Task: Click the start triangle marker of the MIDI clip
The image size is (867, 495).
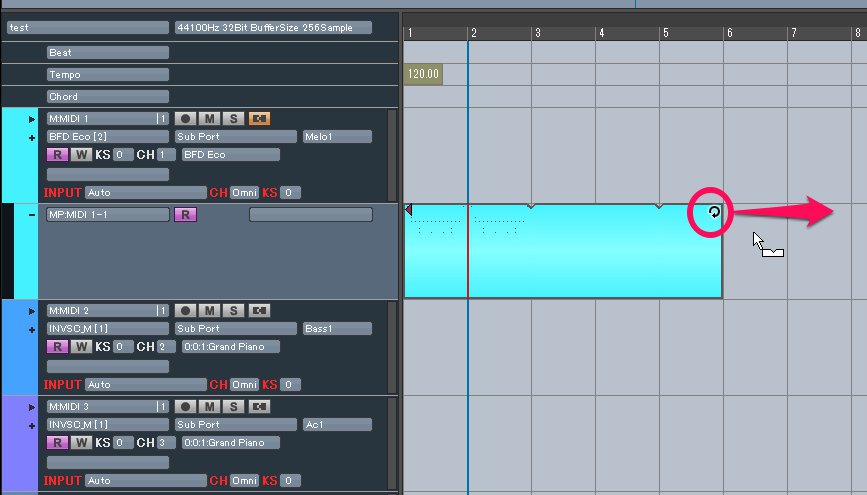Action: click(x=409, y=210)
